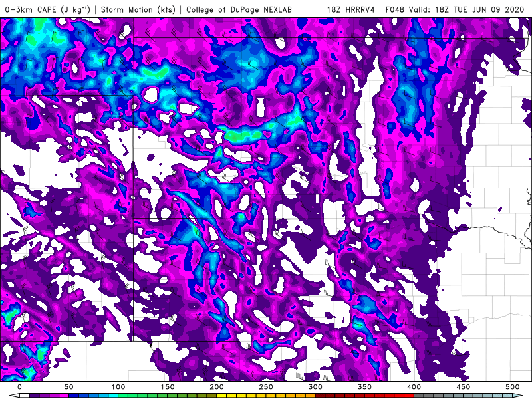Click the '350' label on the color scale

[x=364, y=387]
